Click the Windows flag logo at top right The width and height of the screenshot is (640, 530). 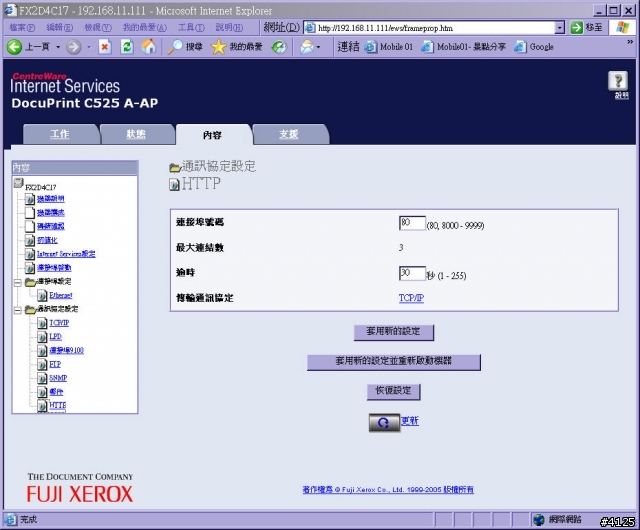point(622,28)
